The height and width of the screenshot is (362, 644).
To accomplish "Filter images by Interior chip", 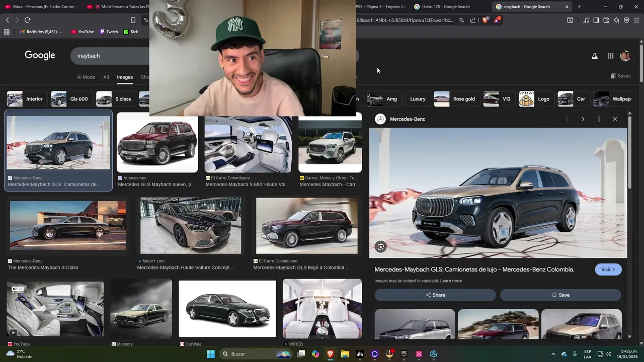I will pos(27,99).
